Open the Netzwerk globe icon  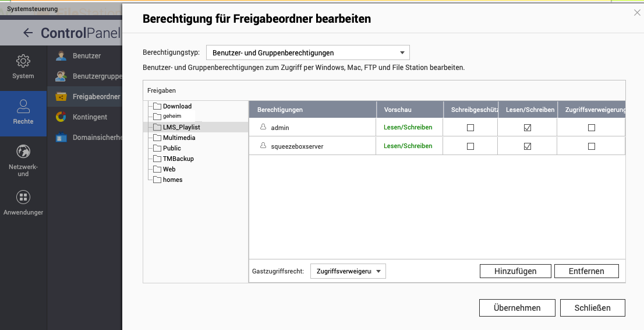coord(23,152)
